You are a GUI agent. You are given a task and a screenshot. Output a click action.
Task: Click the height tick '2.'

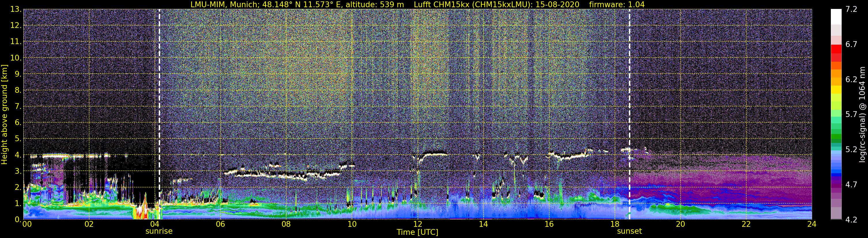pyautogui.click(x=18, y=188)
